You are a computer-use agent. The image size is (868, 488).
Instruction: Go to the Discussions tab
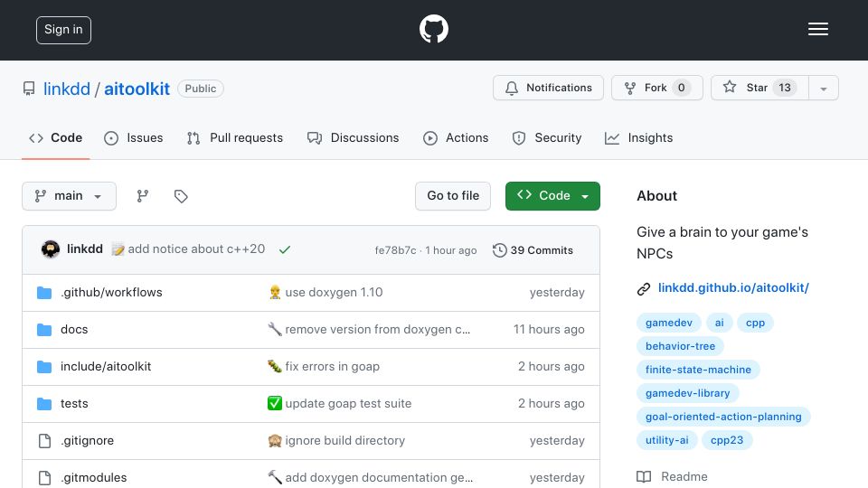point(354,137)
